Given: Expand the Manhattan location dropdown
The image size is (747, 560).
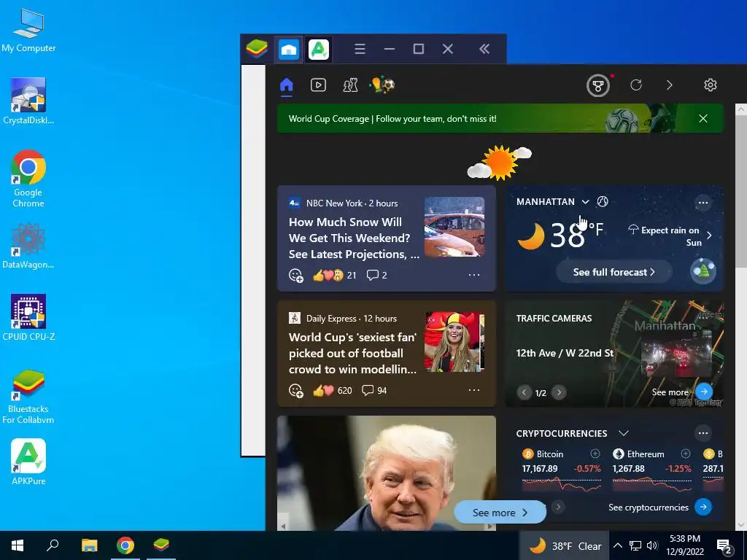Looking at the screenshot, I should point(586,202).
